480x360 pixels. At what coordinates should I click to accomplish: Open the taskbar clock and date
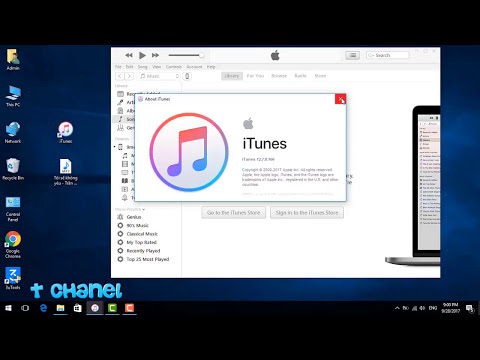pyautogui.click(x=450, y=308)
